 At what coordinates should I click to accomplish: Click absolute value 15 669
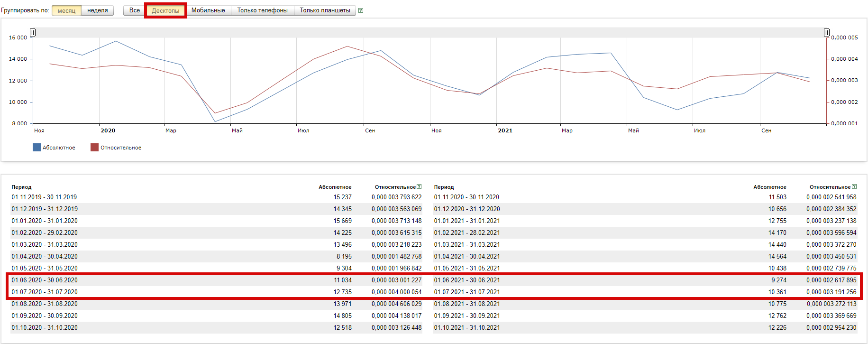(342, 221)
